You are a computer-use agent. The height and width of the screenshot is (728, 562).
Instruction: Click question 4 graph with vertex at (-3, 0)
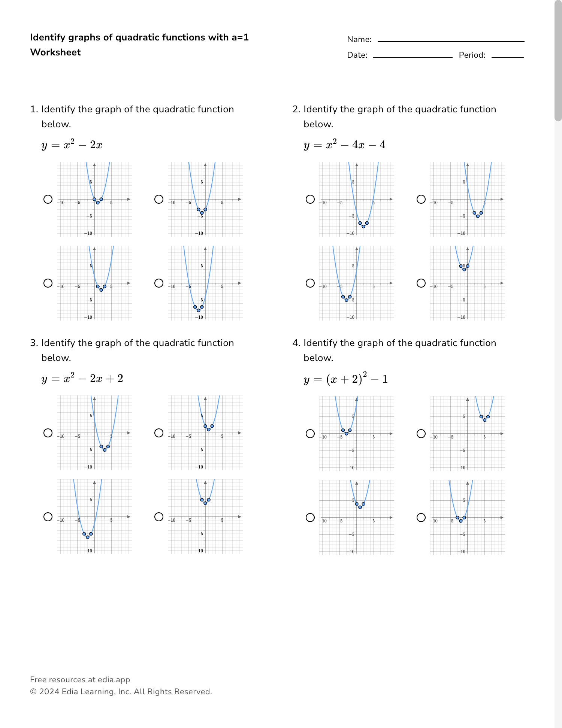[357, 434]
